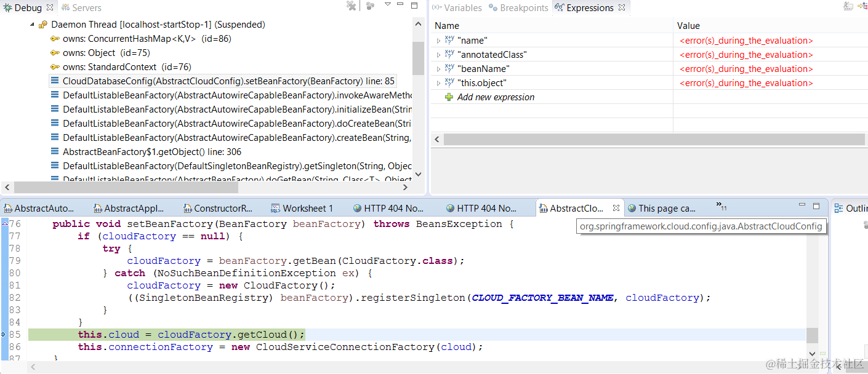868x374 pixels.
Task: Click instruction pointer marker at line 85
Action: coord(4,335)
